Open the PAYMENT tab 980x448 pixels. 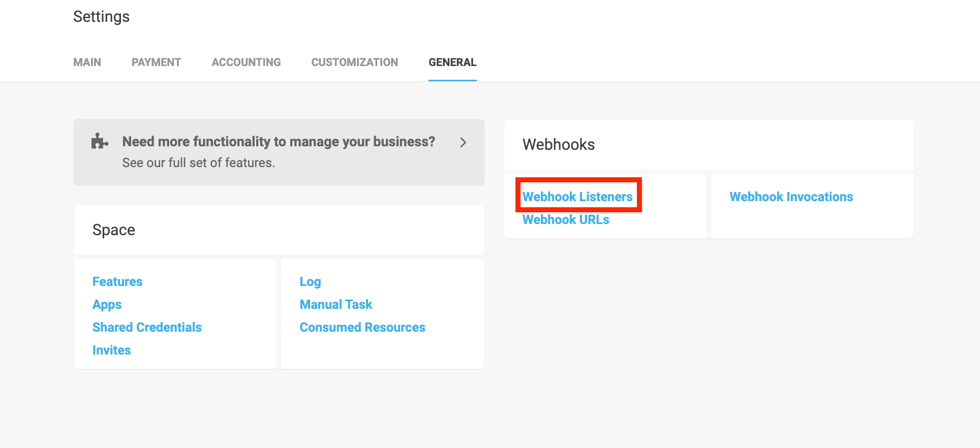pos(156,62)
